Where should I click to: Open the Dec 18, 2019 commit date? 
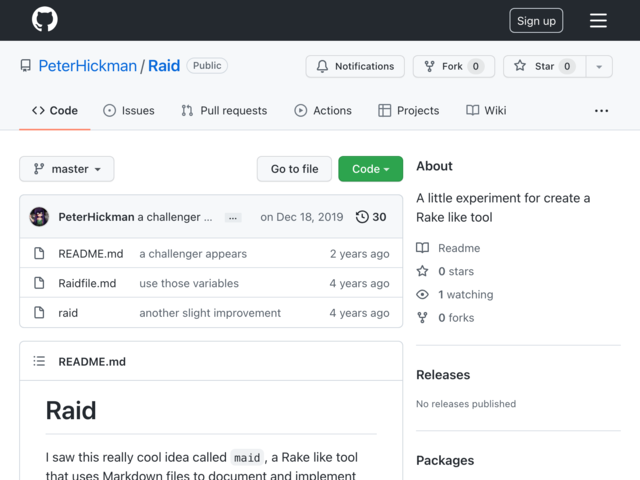302,217
